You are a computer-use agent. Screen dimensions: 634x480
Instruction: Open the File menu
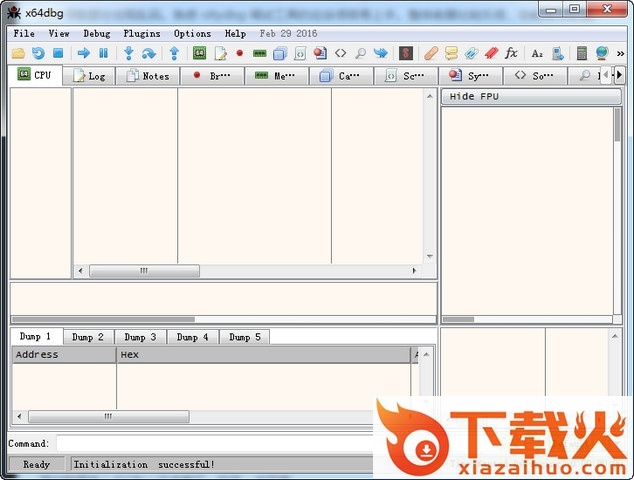(24, 34)
